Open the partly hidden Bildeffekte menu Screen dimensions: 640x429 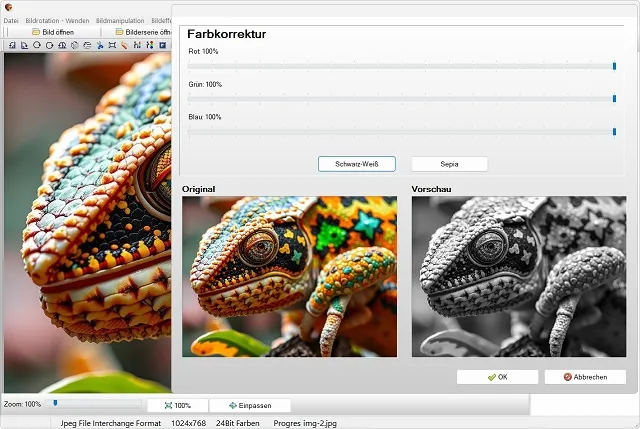161,20
